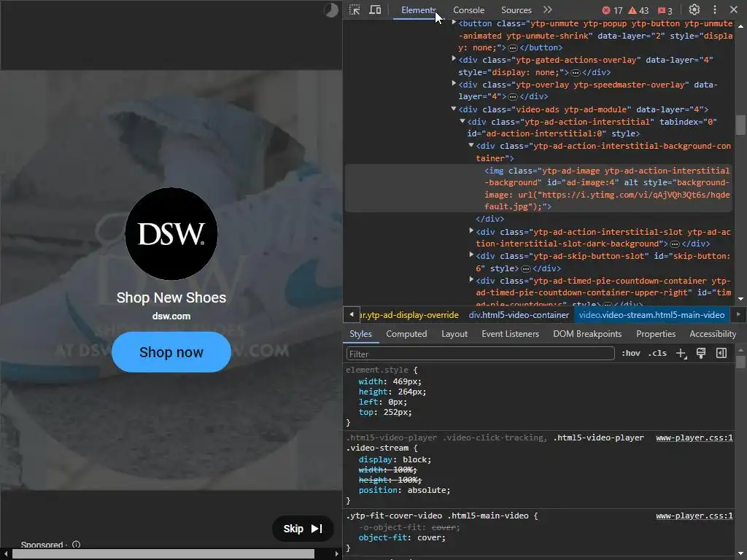Click horizontal scrollbar right arrow
Image resolution: width=747 pixels, height=560 pixels.
click(x=337, y=554)
